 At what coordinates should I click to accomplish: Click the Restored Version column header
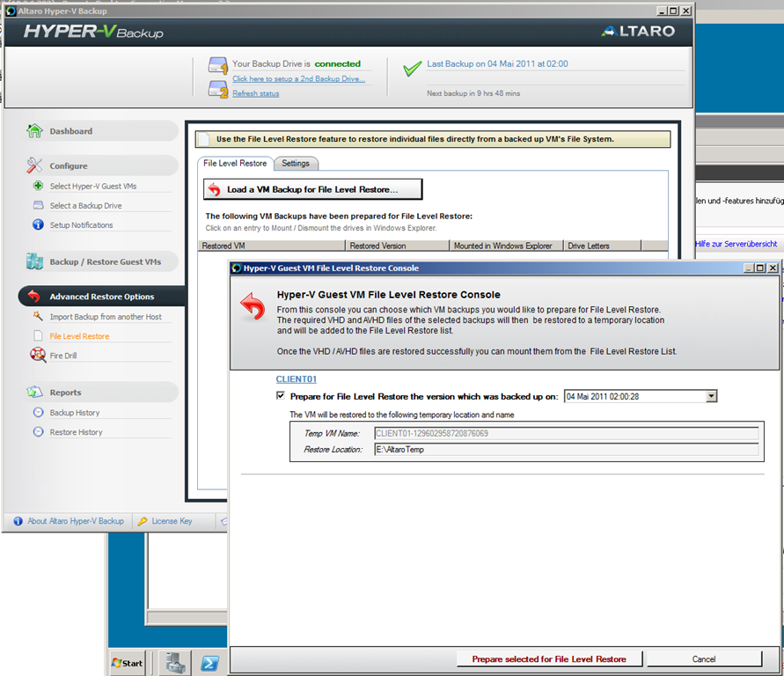(398, 246)
